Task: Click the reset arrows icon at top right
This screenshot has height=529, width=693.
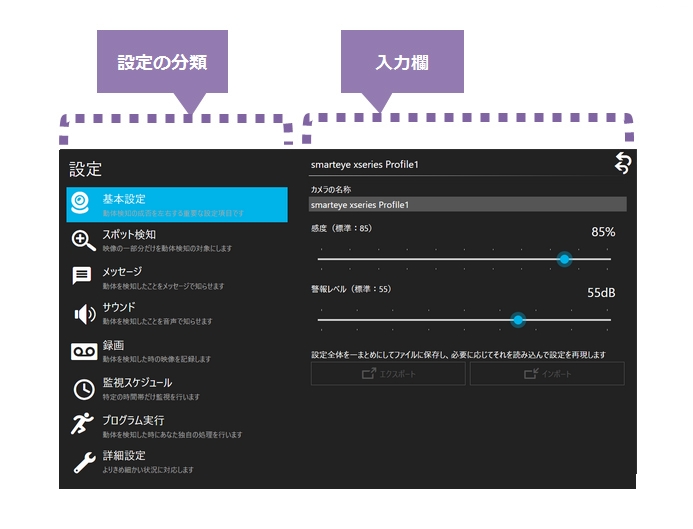Action: pyautogui.click(x=622, y=164)
